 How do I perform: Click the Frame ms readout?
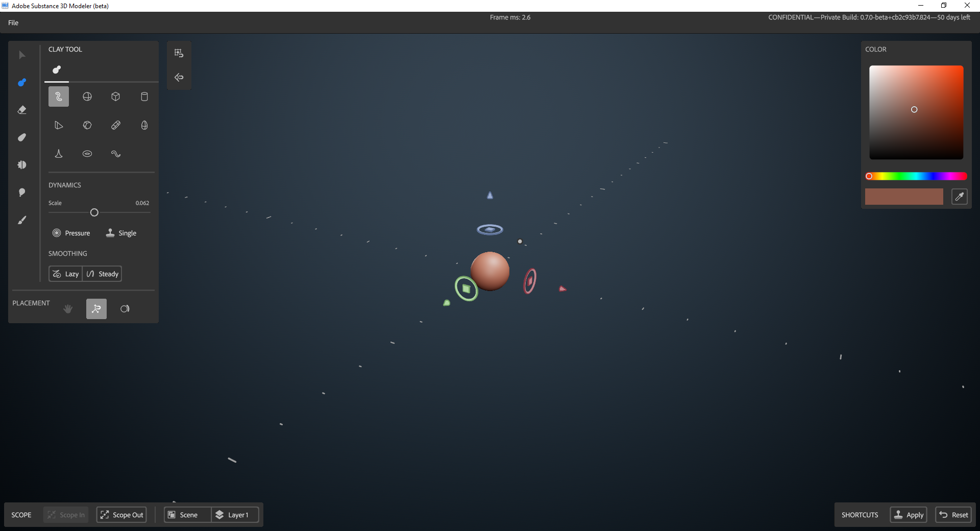[x=510, y=17]
